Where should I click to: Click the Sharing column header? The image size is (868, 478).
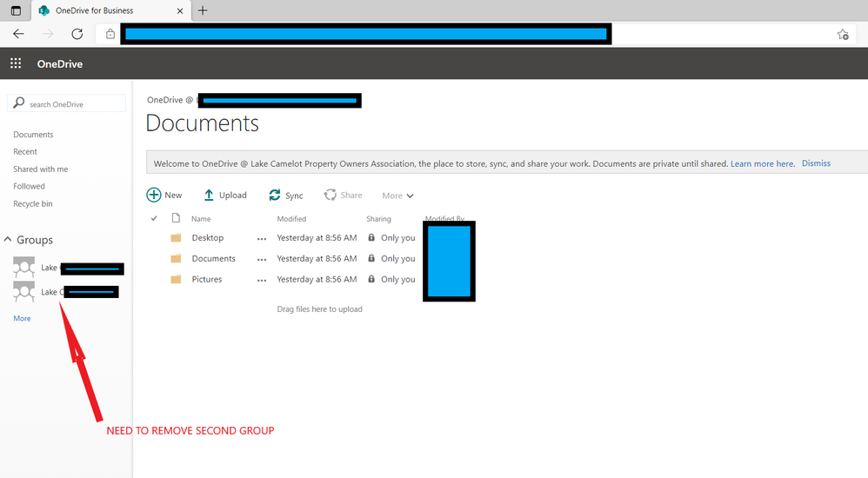(378, 219)
